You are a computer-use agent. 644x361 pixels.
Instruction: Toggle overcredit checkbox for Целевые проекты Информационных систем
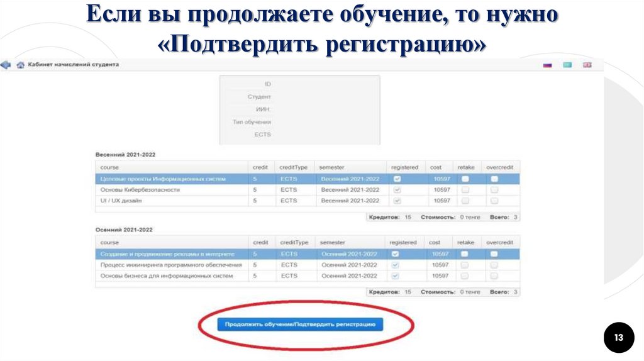[494, 179]
